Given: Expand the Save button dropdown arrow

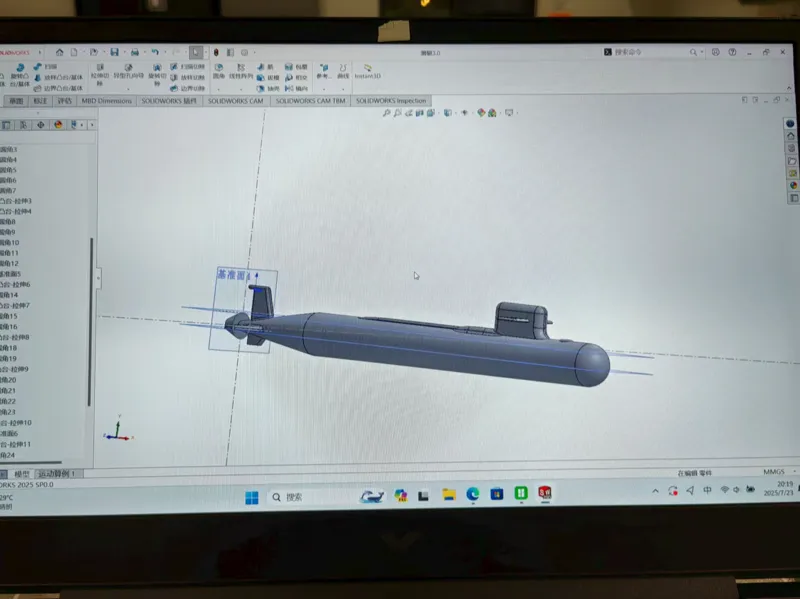Looking at the screenshot, I should click(123, 52).
